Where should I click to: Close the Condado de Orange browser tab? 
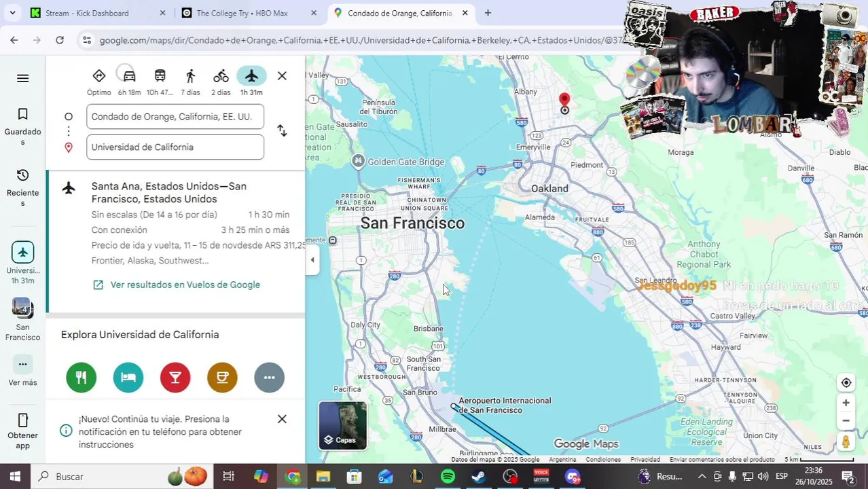tap(465, 13)
